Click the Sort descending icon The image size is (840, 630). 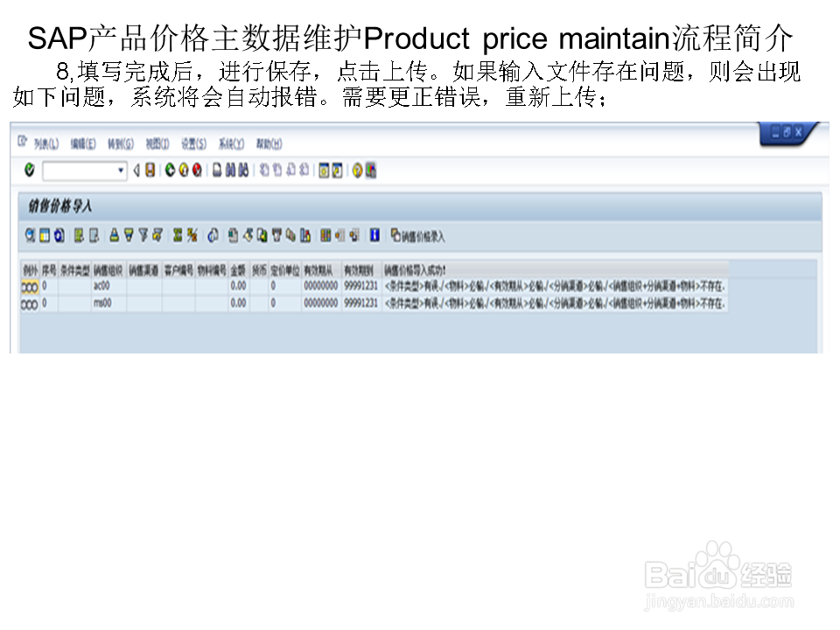129,235
